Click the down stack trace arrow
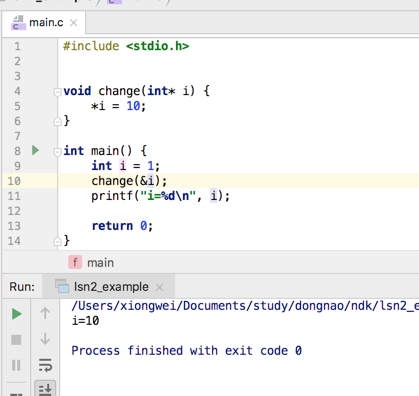 tap(45, 339)
